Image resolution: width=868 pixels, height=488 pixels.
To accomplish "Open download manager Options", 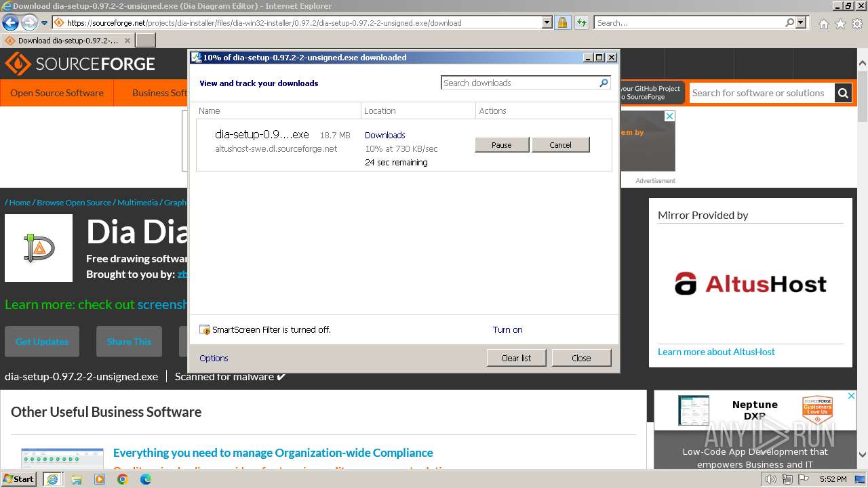I will tap(214, 358).
